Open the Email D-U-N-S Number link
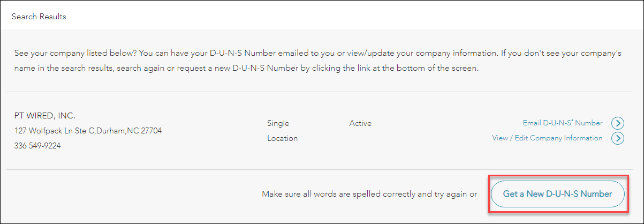644x224 pixels. (x=562, y=123)
